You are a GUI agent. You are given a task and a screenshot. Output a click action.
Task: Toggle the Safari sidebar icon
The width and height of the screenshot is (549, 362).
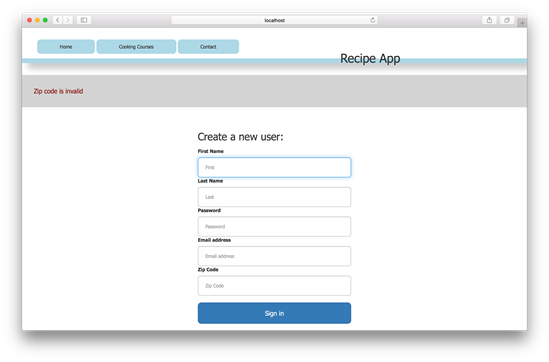pos(84,20)
